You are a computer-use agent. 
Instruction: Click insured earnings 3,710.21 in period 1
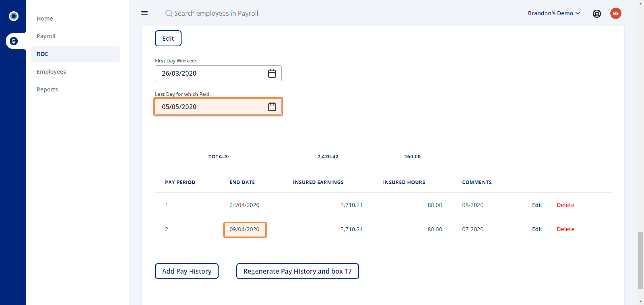pos(351,205)
